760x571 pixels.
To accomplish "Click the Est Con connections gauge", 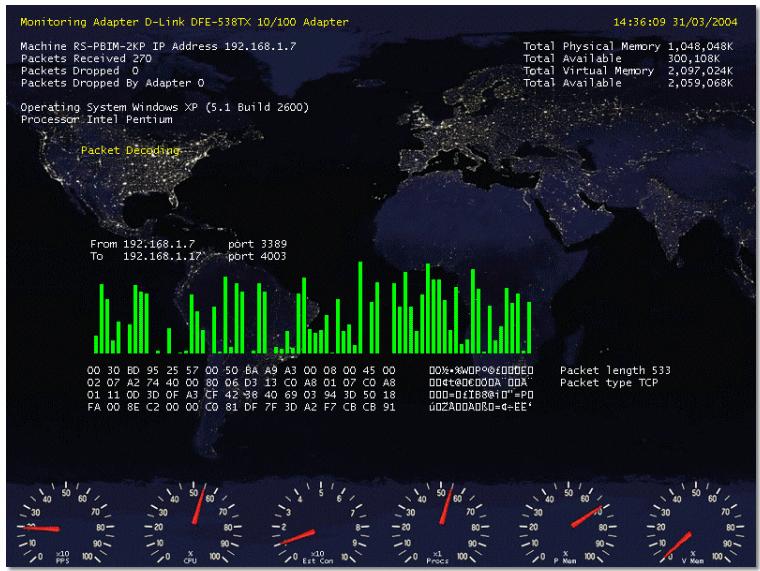I will (320, 524).
